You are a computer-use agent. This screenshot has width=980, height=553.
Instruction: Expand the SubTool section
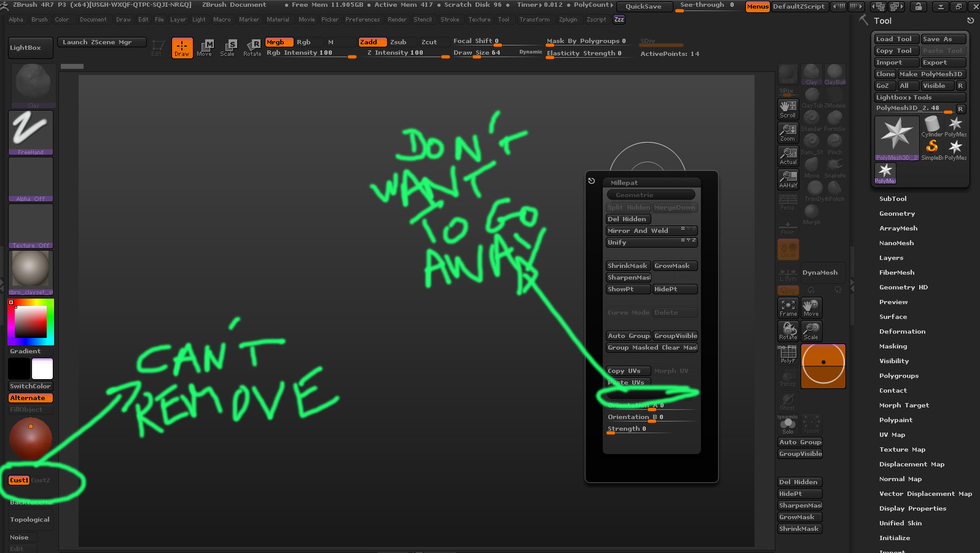pos(893,199)
